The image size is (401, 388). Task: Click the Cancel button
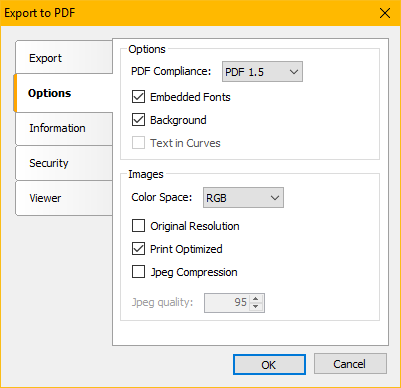click(350, 364)
